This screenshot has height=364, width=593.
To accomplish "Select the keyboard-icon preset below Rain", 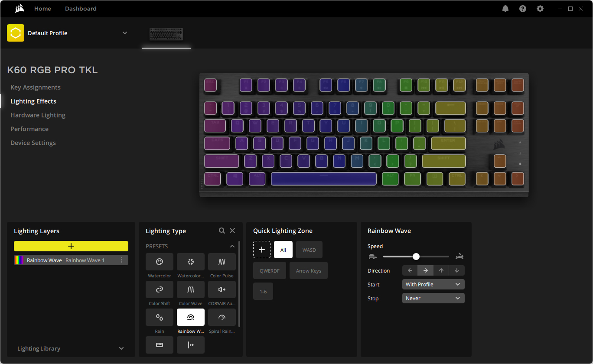I will click(x=160, y=345).
